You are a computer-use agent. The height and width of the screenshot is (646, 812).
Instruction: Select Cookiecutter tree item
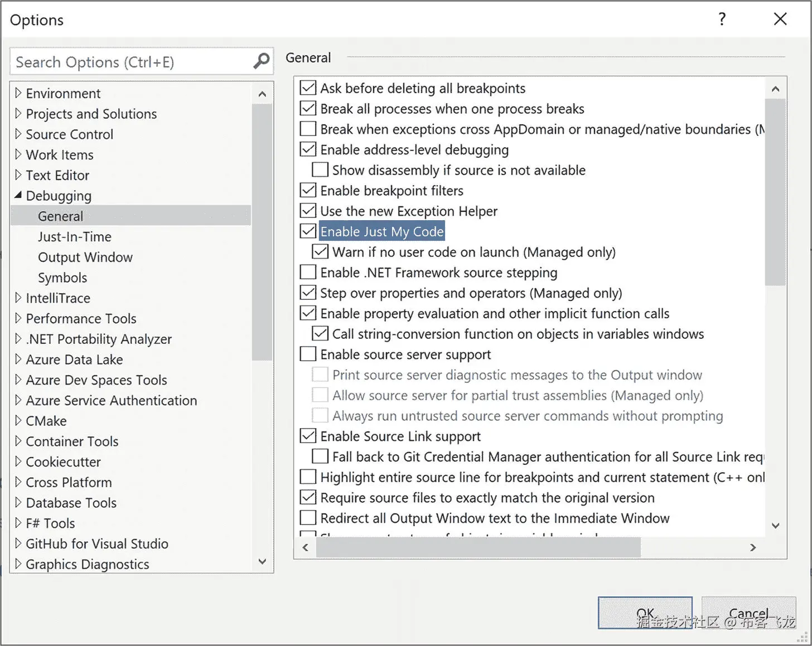pyautogui.click(x=63, y=462)
